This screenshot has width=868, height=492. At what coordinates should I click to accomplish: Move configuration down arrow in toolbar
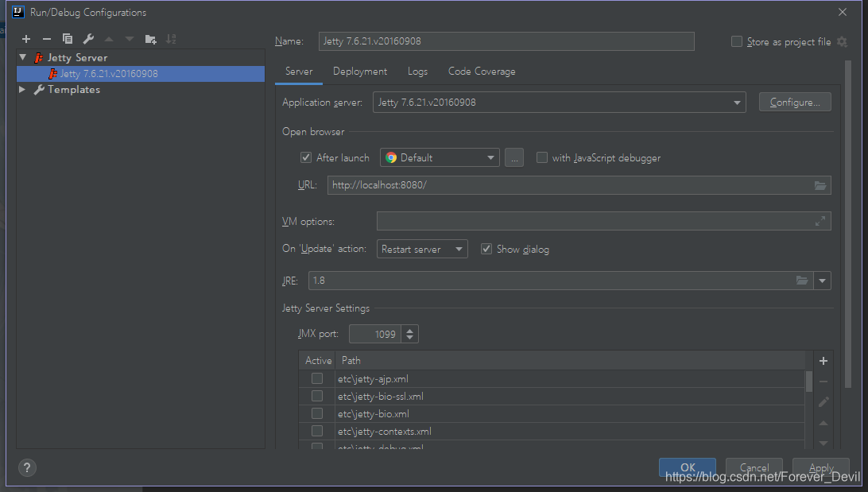tap(129, 39)
